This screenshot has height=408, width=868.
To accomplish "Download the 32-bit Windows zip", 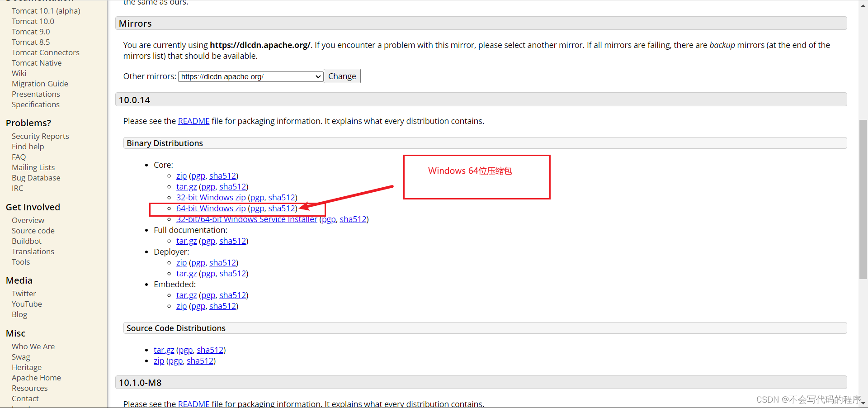I will [x=211, y=197].
